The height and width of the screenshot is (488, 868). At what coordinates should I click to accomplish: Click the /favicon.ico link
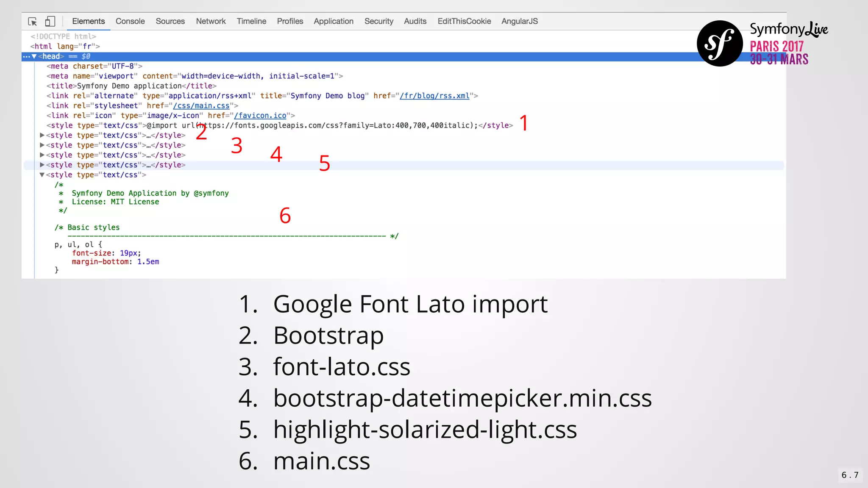coord(260,115)
